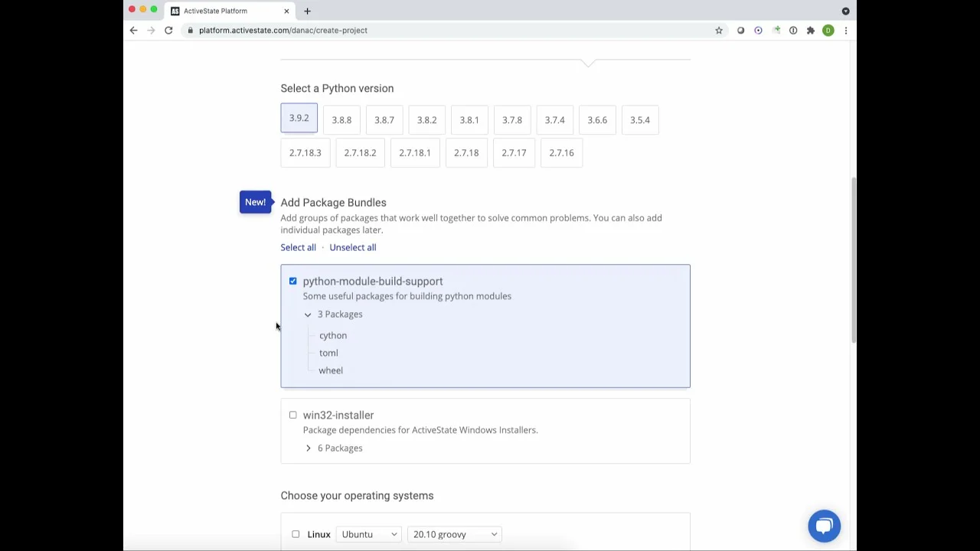
Task: Open the Chrome three-dot menu
Action: click(846, 30)
